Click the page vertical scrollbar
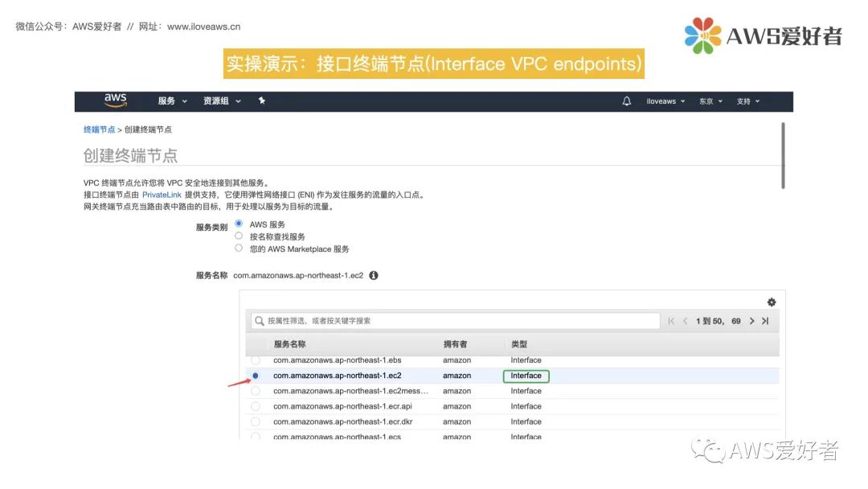 click(x=783, y=155)
